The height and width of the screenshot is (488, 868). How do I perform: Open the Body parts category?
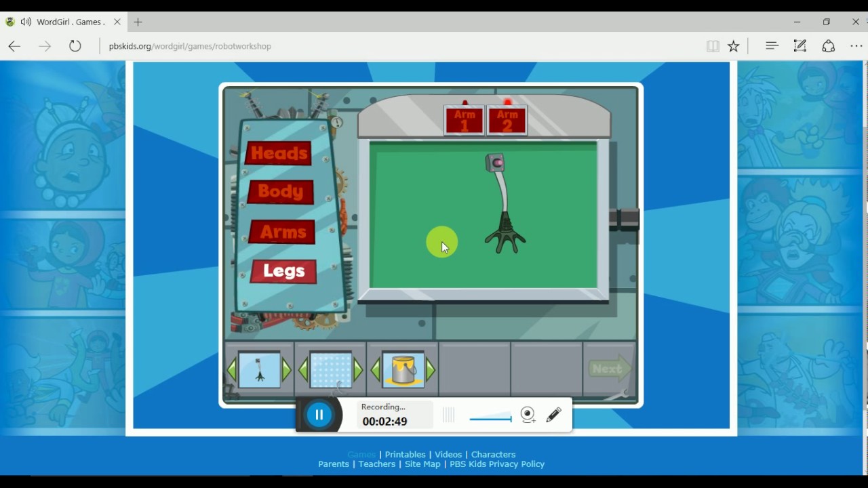281,192
